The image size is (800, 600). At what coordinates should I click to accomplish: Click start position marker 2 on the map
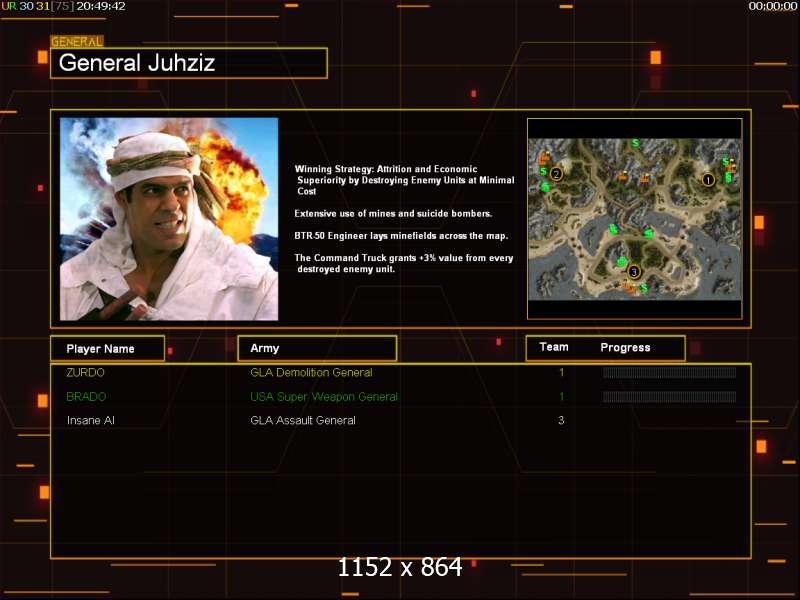556,174
